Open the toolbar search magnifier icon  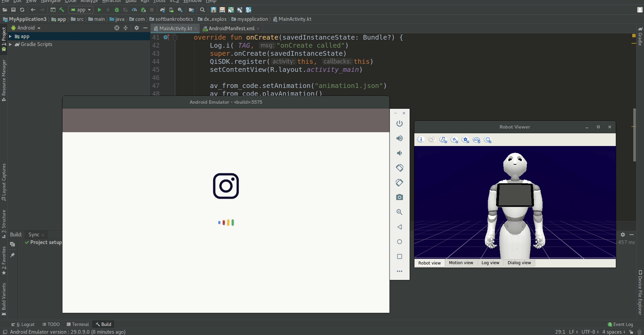202,10
